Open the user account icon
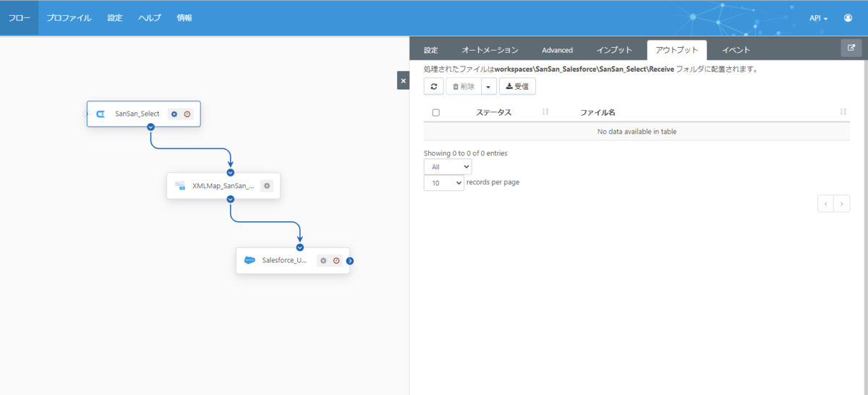Viewport: 868px width, 395px height. pyautogui.click(x=848, y=18)
